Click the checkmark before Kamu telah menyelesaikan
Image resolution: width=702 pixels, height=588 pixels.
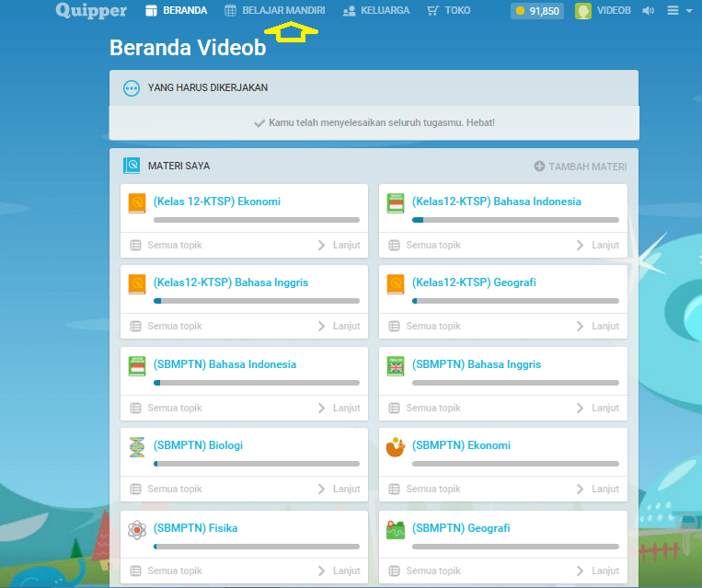tap(259, 123)
